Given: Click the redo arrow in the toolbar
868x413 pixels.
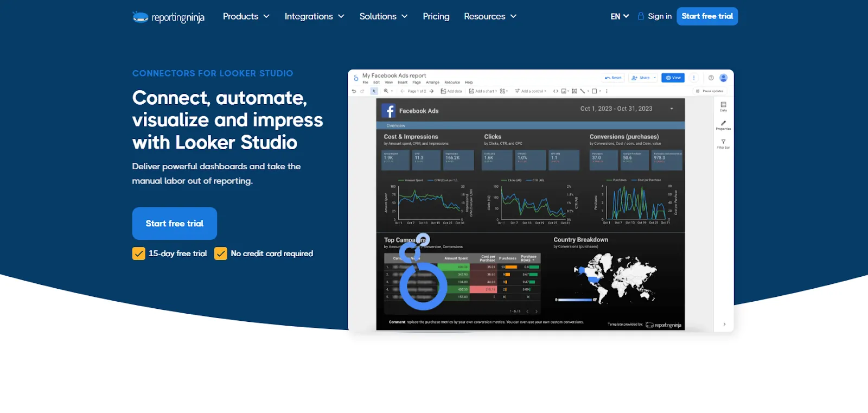Looking at the screenshot, I should (362, 91).
